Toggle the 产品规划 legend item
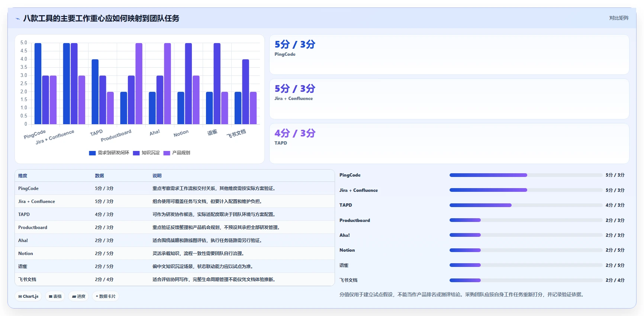Viewport: 644px width, 316px height. [177, 153]
